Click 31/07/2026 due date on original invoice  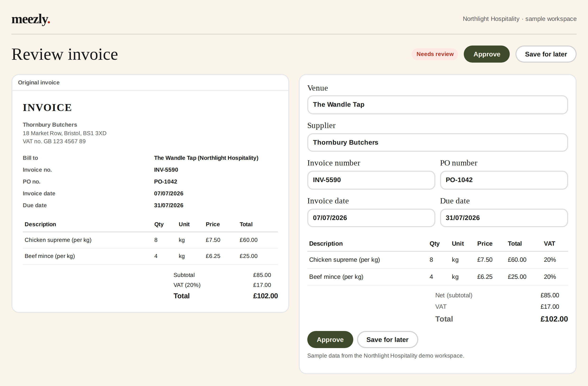(x=169, y=206)
